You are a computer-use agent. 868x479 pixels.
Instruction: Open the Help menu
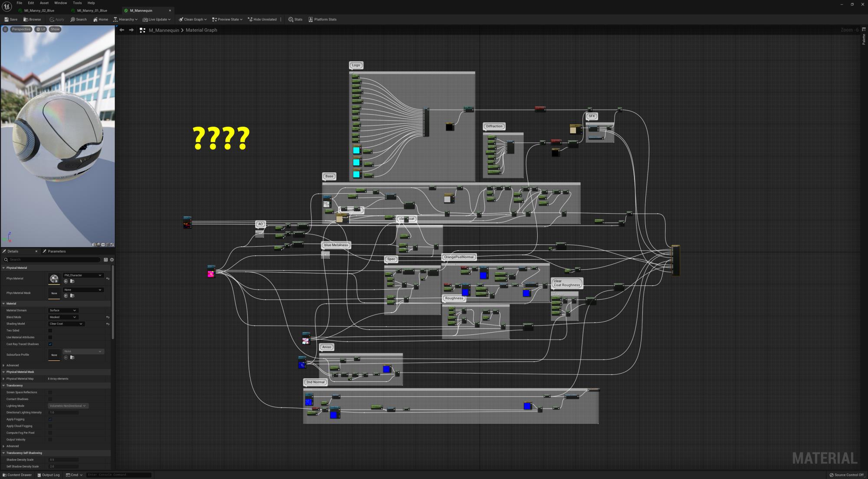pos(91,3)
